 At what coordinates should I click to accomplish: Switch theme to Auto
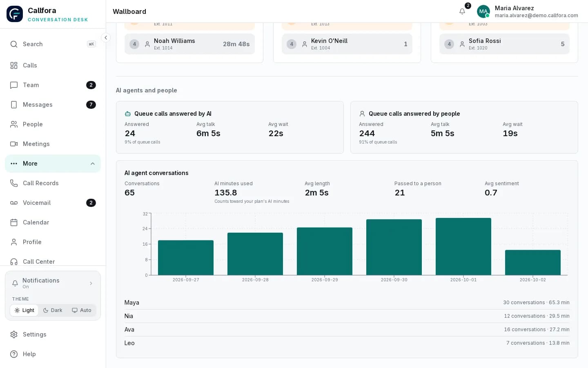click(x=82, y=310)
